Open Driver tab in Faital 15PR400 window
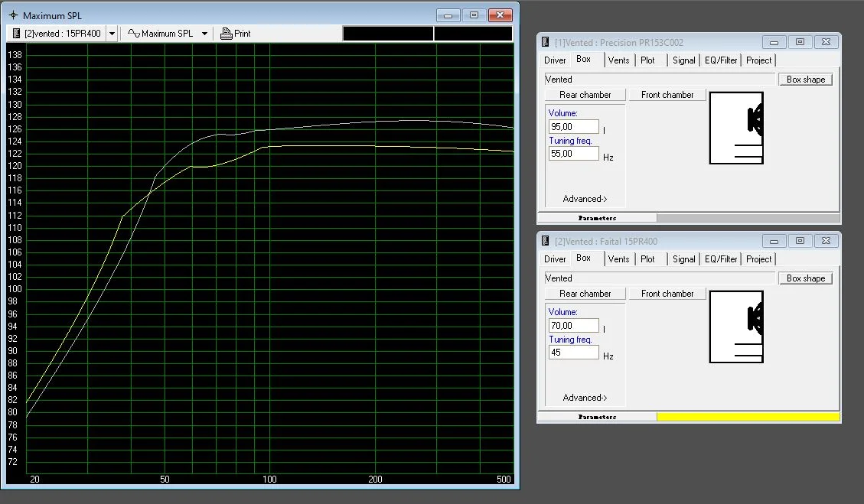 [x=555, y=259]
